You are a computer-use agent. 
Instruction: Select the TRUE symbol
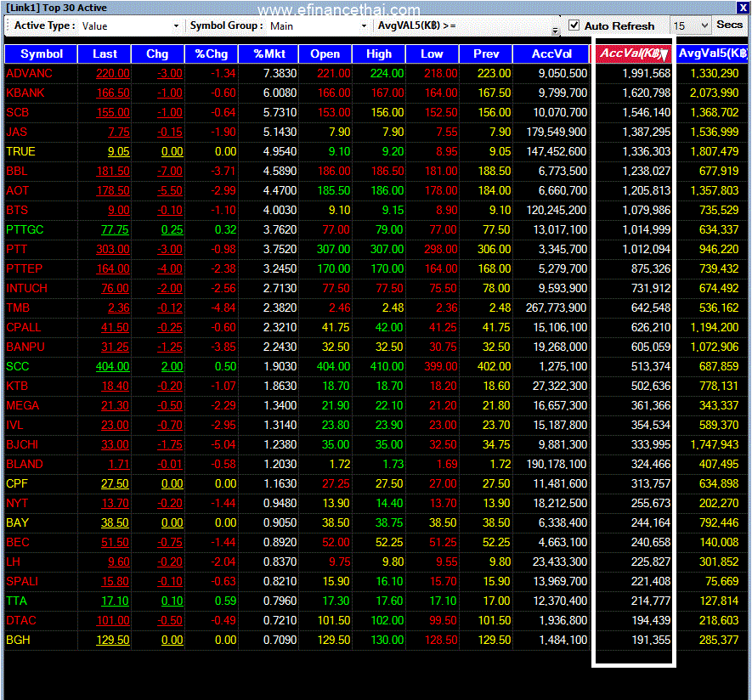(20, 151)
